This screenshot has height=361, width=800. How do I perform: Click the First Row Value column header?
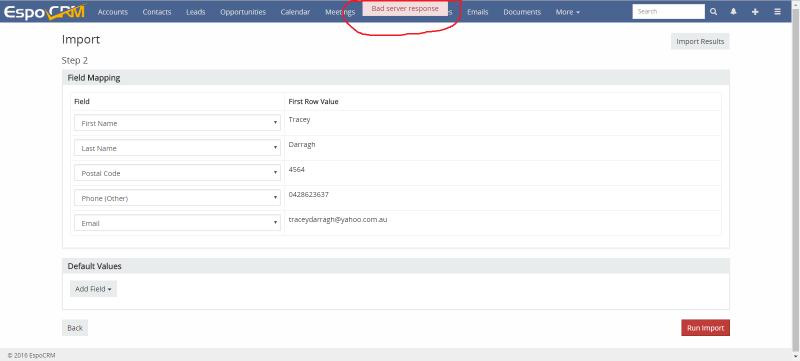pyautogui.click(x=313, y=101)
